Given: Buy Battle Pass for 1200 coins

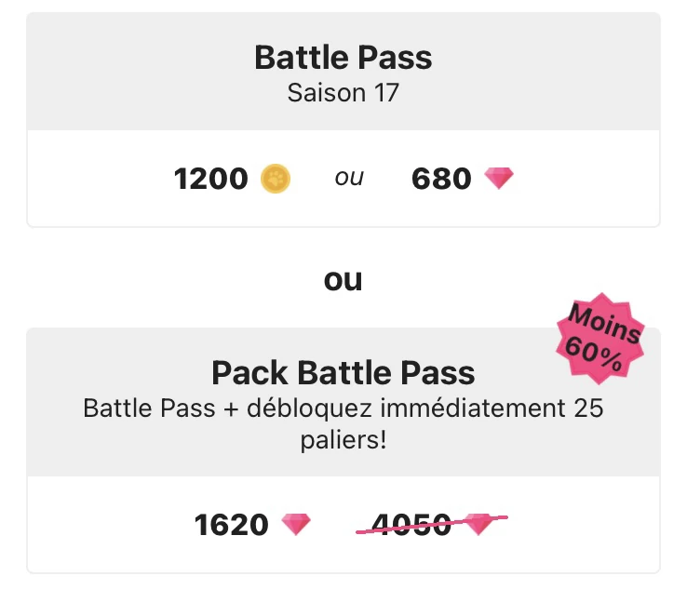Looking at the screenshot, I should tap(232, 178).
